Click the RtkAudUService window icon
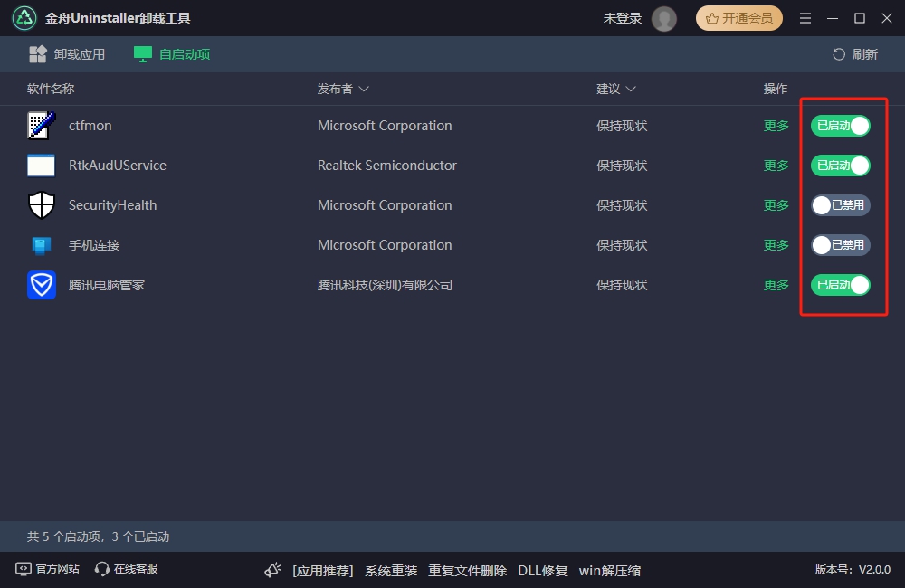905x588 pixels. [x=41, y=165]
